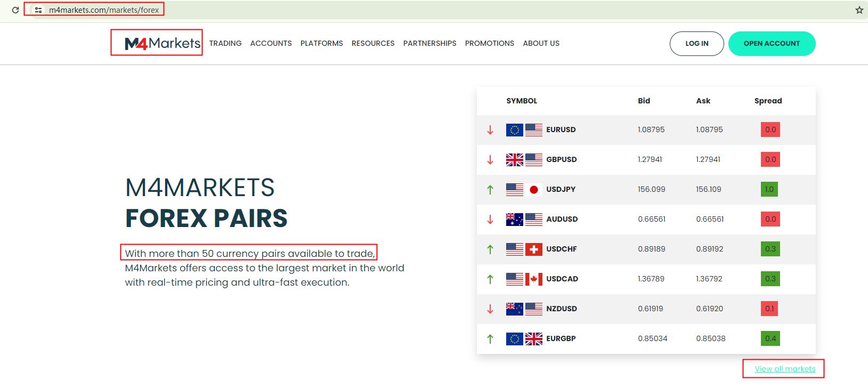868x388 pixels.
Task: Bookmark this page with the star icon
Action: click(x=859, y=10)
